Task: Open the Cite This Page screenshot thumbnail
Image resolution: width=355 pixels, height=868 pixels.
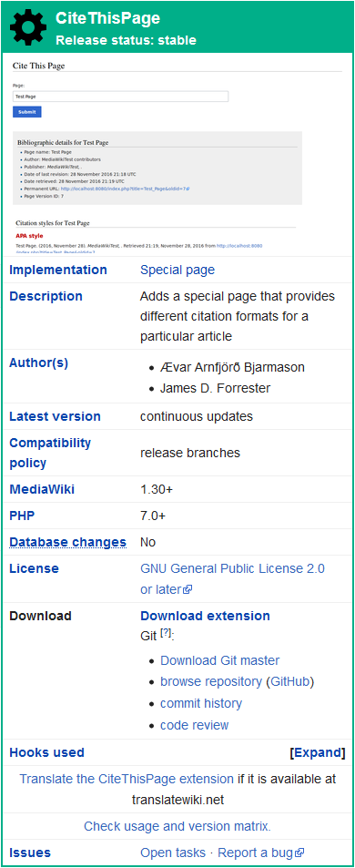Action: point(177,155)
